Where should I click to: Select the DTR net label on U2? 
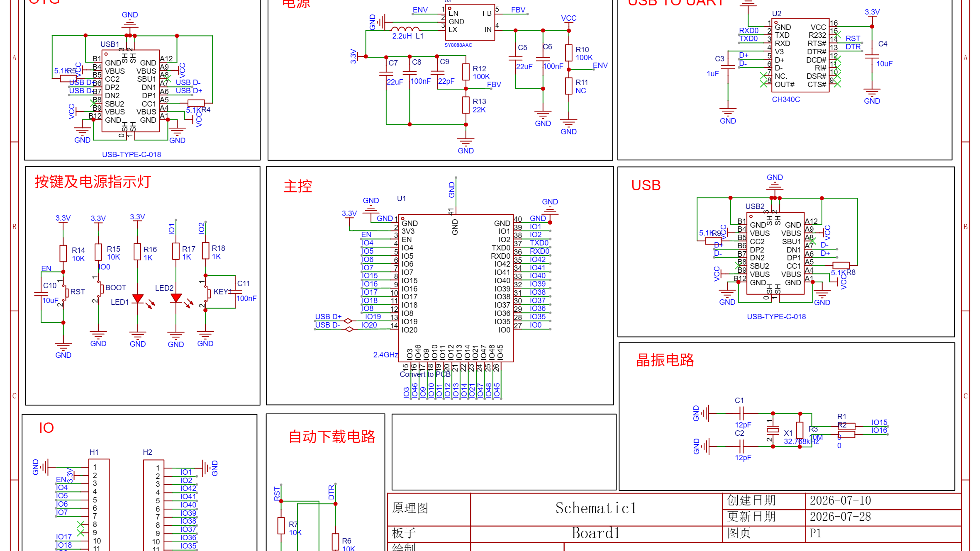pos(853,47)
